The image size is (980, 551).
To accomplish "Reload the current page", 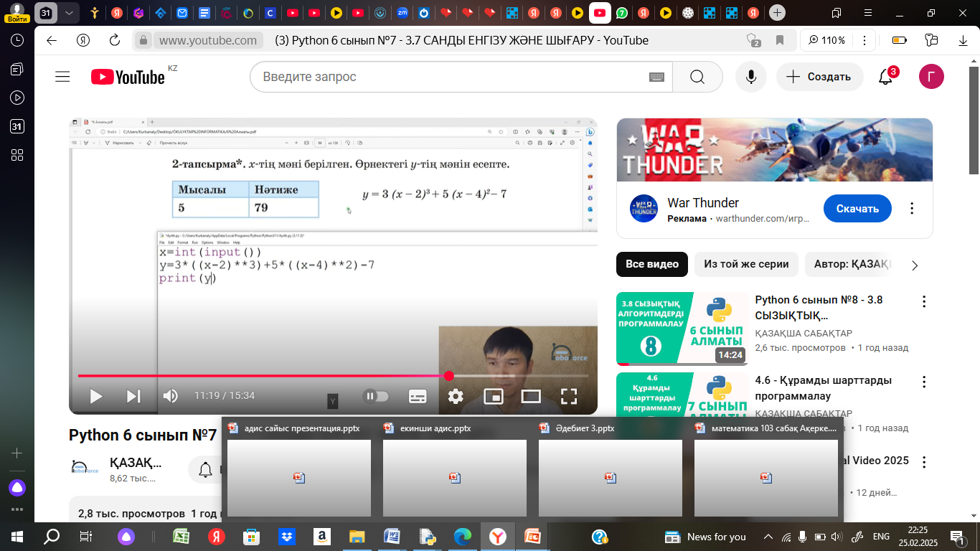I will pyautogui.click(x=115, y=40).
